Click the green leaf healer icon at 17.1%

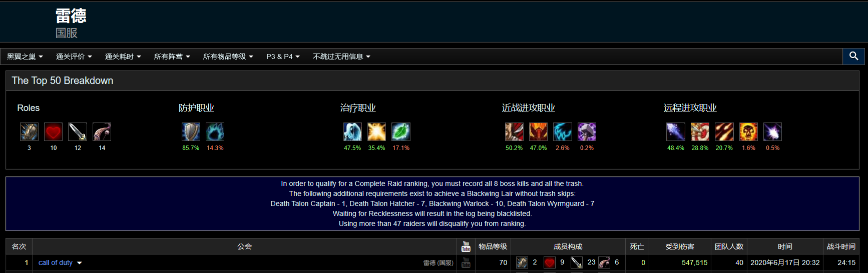(x=401, y=132)
